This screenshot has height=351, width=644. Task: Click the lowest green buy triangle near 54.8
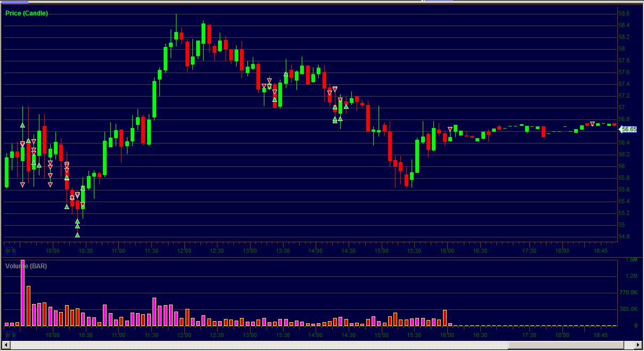pyautogui.click(x=77, y=235)
